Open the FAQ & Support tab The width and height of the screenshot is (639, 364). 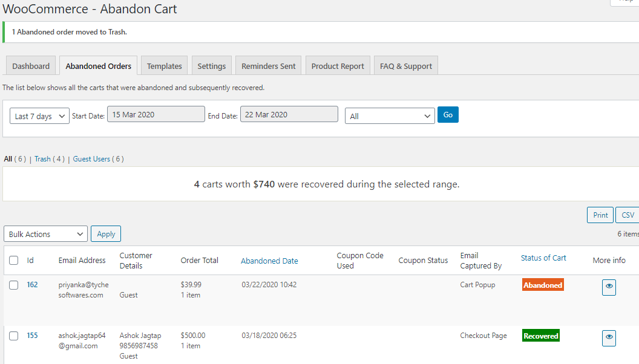(x=406, y=66)
